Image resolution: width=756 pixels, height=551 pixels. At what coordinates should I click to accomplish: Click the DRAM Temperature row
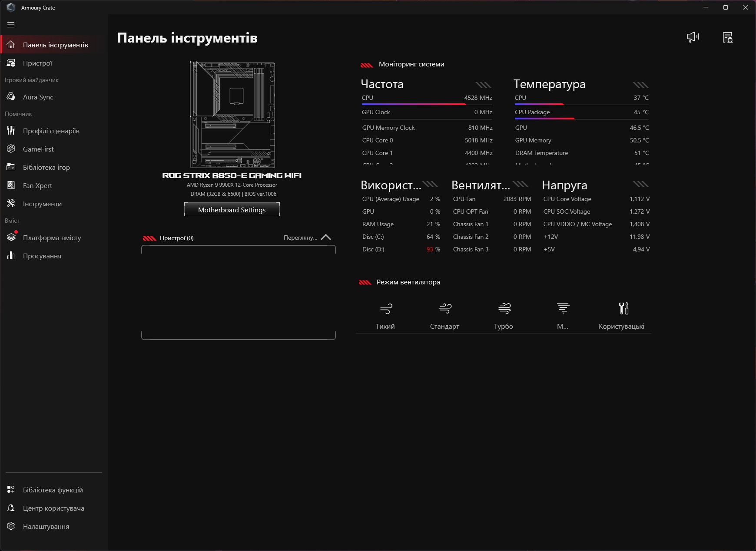pos(582,153)
